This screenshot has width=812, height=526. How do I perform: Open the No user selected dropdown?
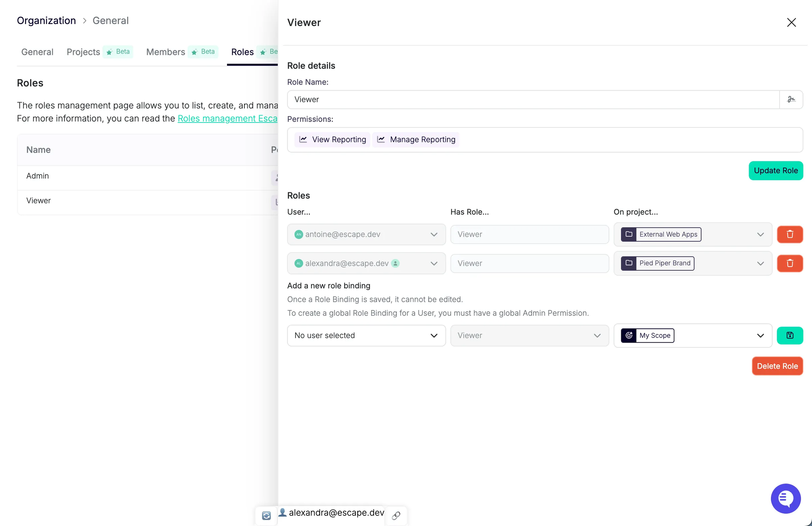click(x=366, y=336)
